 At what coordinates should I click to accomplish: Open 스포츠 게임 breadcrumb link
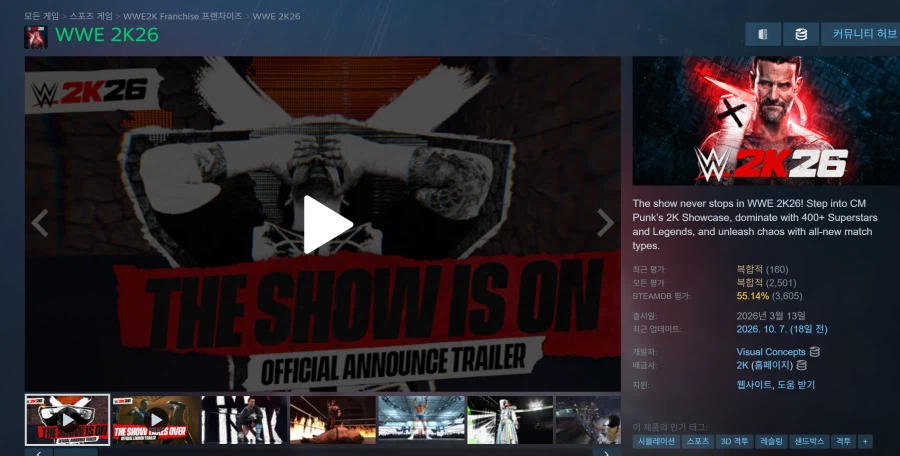tap(91, 16)
